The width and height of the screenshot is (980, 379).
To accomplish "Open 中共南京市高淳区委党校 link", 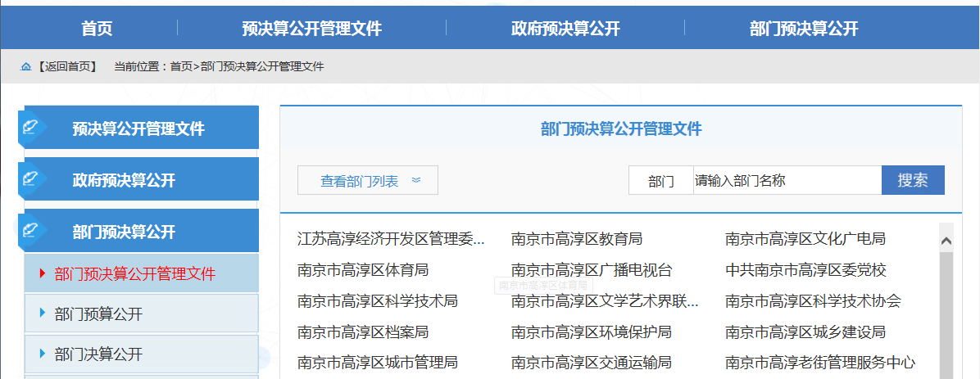I will [x=805, y=270].
